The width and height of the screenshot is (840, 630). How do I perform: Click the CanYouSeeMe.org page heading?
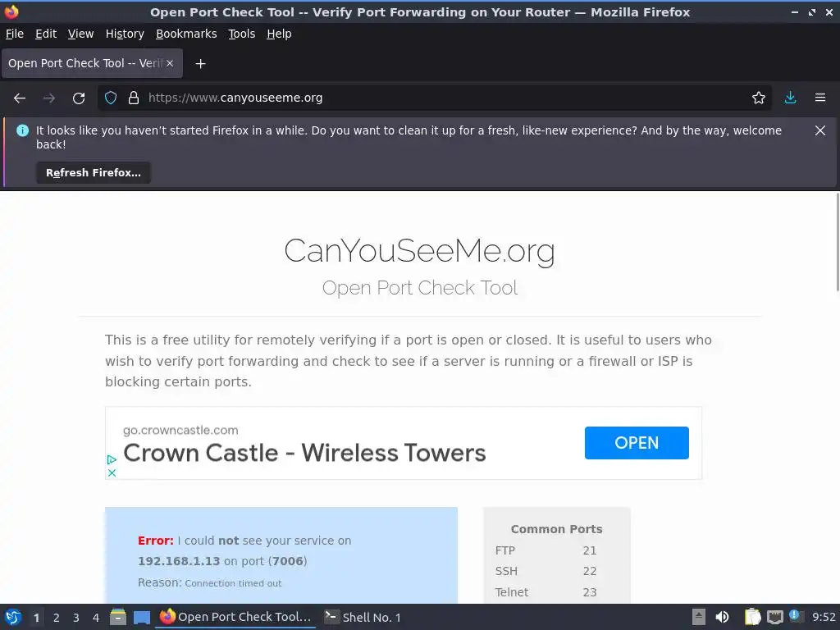coord(419,250)
